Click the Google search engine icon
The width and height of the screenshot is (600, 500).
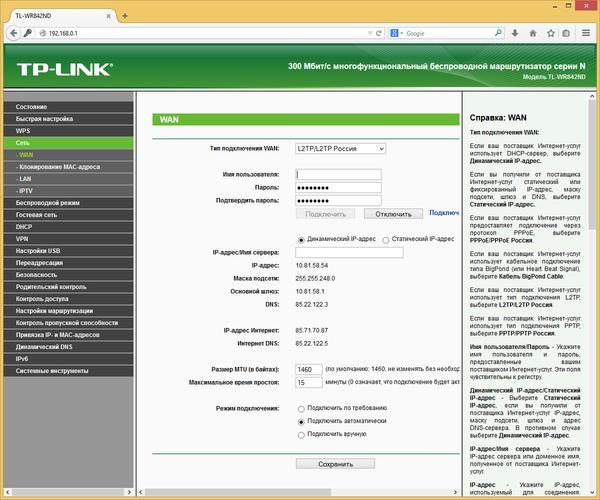(395, 33)
